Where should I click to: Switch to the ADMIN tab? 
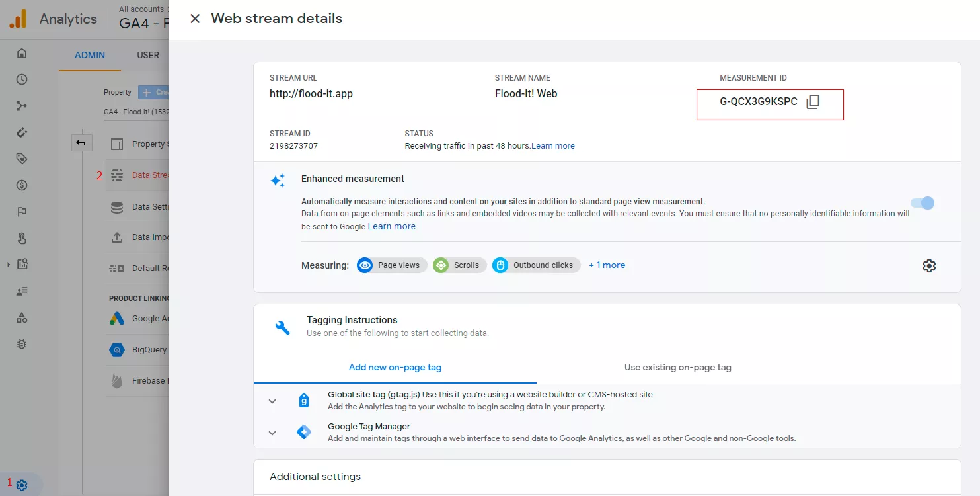pyautogui.click(x=90, y=55)
